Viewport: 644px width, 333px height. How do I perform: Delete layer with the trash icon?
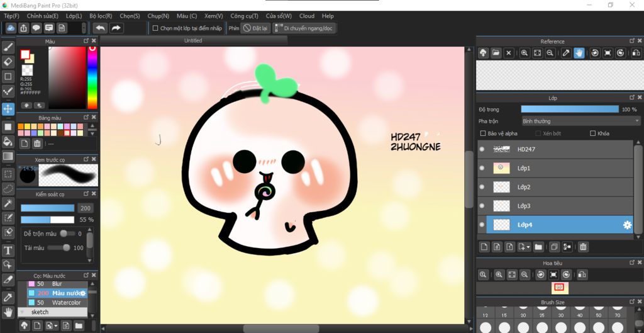click(x=583, y=247)
